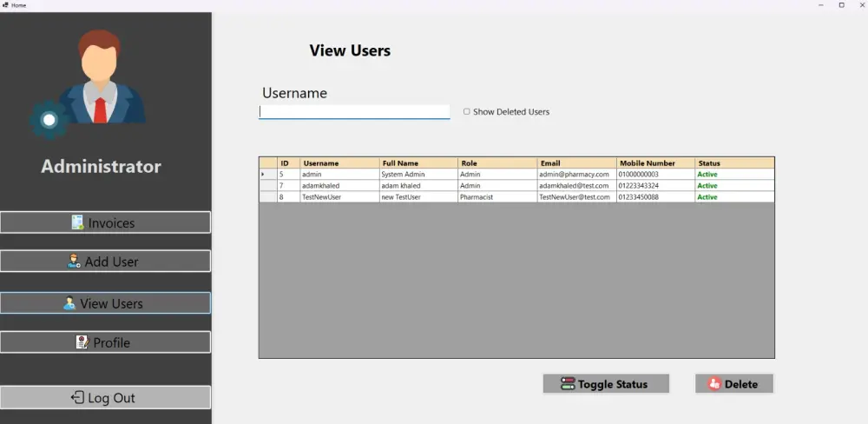Sort by the Status column header
This screenshot has height=424, width=868.
pos(734,163)
